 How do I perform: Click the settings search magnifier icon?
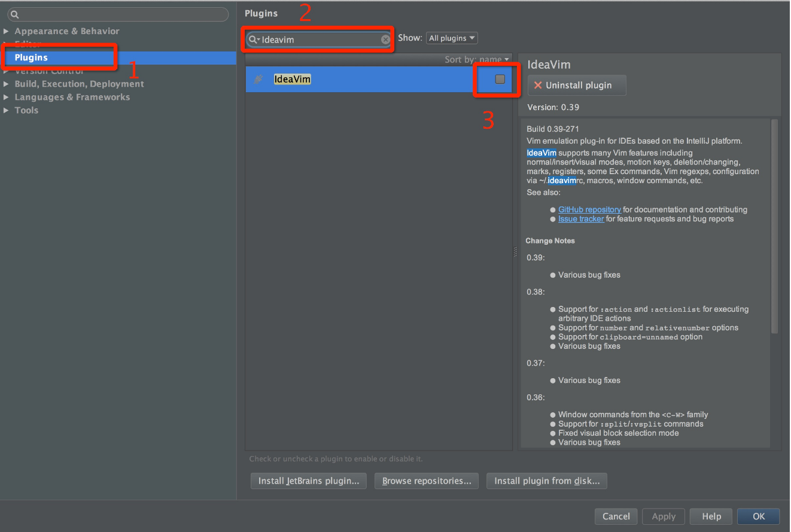click(x=15, y=14)
